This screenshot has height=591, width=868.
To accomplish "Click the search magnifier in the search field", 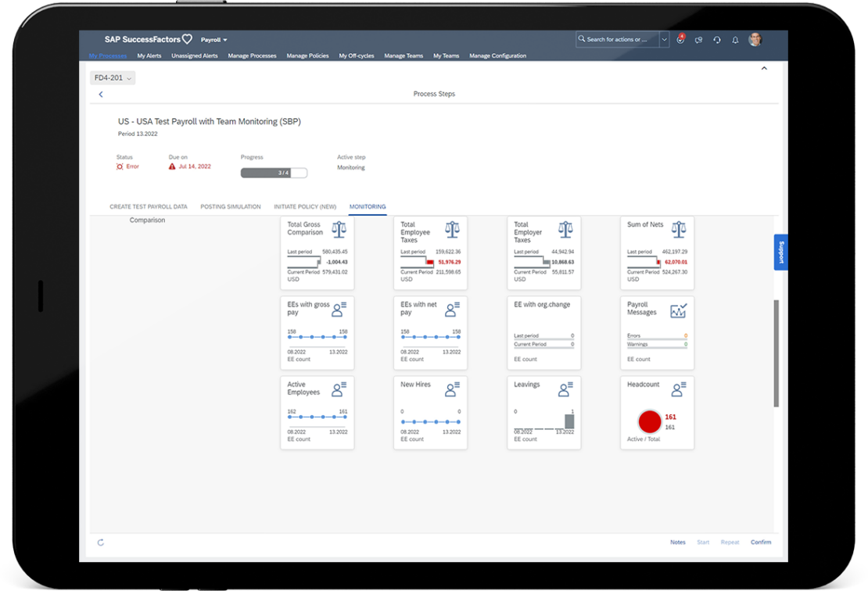I will point(582,39).
